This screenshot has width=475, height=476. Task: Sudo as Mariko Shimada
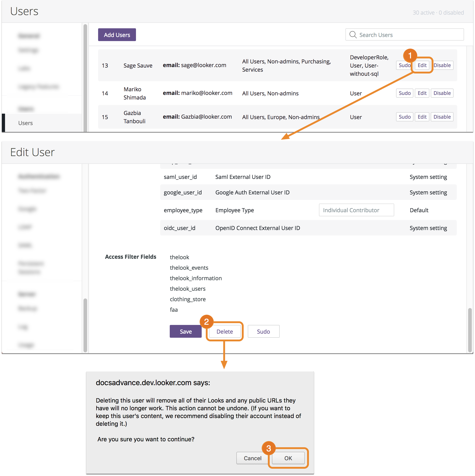tap(404, 93)
